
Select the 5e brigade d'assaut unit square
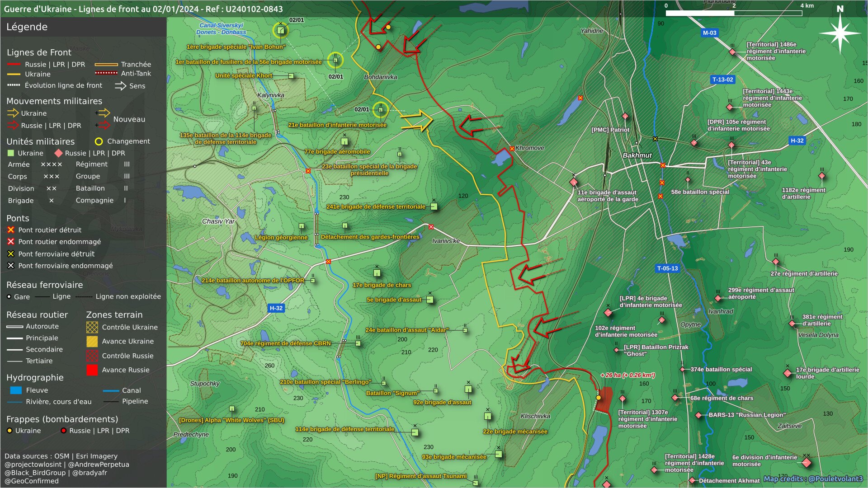[x=430, y=300]
